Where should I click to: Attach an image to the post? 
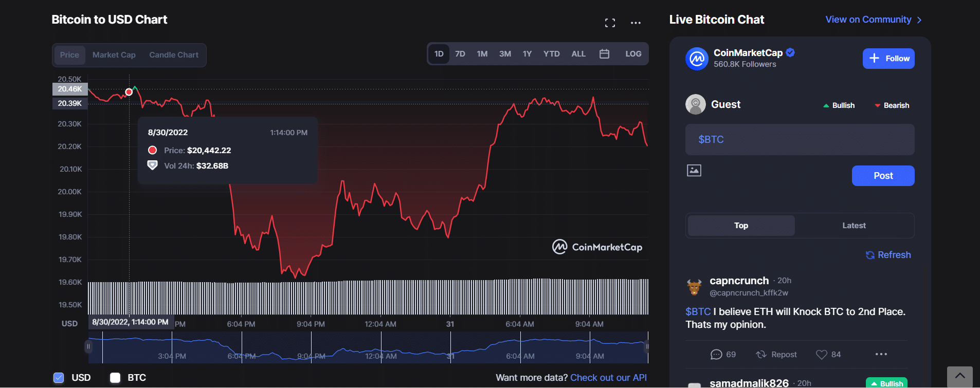tap(694, 171)
